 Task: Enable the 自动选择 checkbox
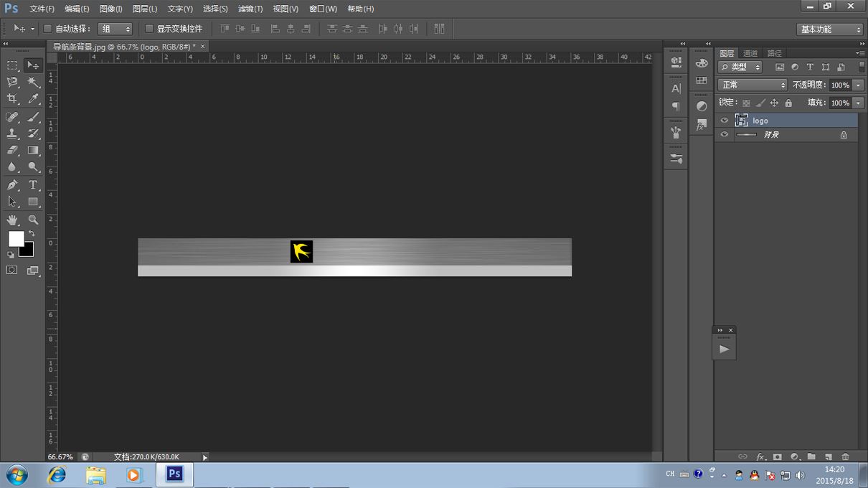pos(47,29)
